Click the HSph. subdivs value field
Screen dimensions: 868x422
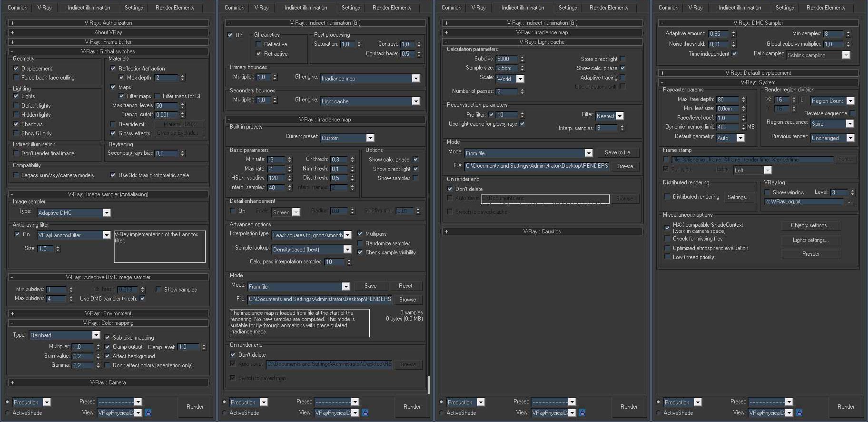[276, 178]
